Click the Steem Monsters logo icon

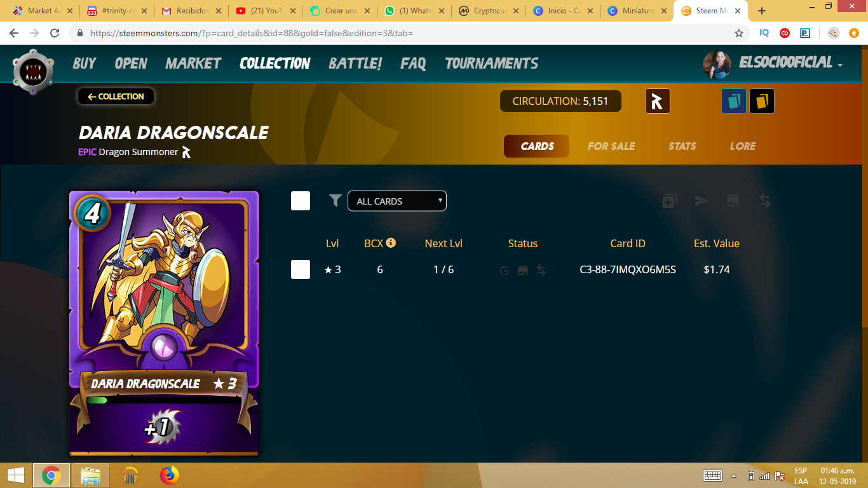pyautogui.click(x=33, y=72)
